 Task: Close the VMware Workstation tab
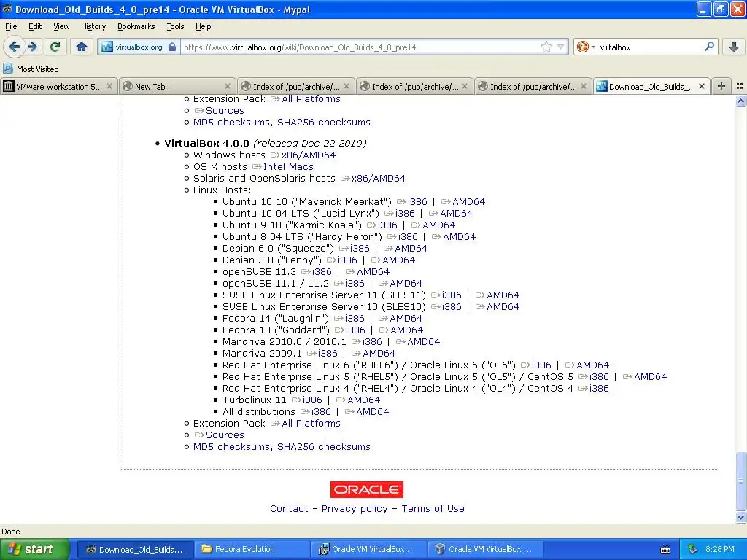tap(109, 86)
